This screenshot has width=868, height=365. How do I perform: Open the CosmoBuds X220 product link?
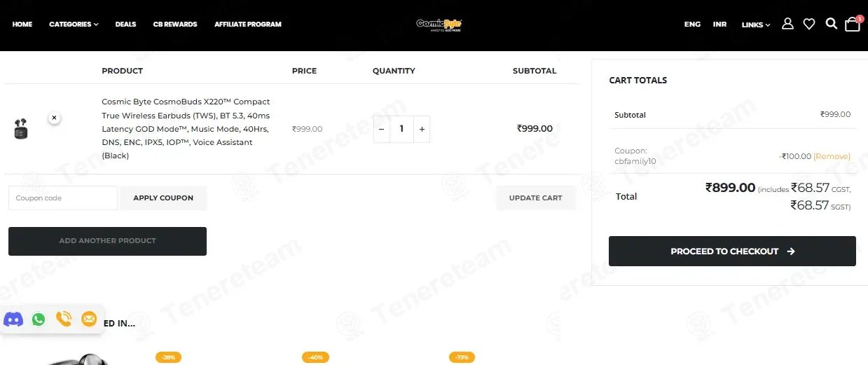[x=186, y=129]
